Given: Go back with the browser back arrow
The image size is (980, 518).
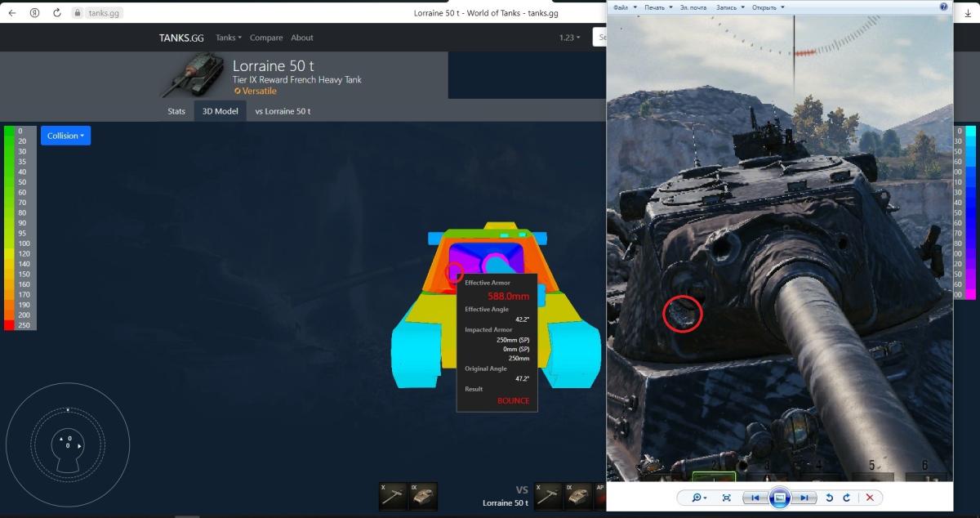Looking at the screenshot, I should [12, 13].
